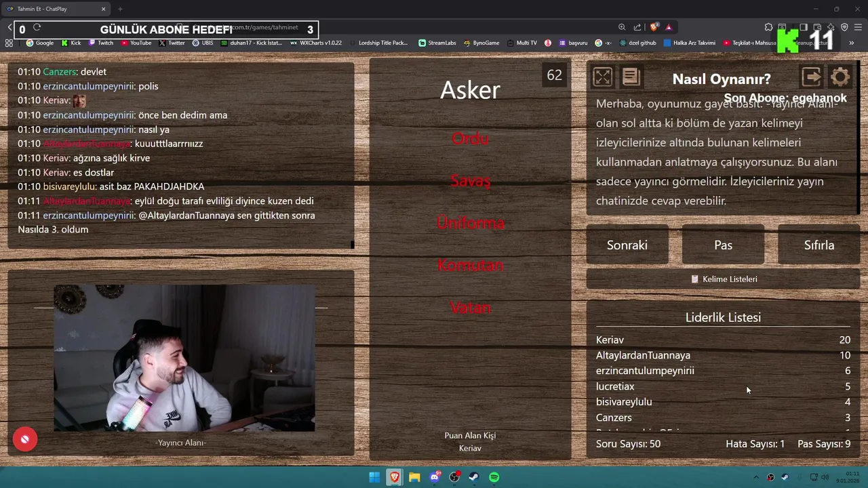Image resolution: width=868 pixels, height=488 pixels.
Task: Open the Kick bookmark
Action: (71, 43)
